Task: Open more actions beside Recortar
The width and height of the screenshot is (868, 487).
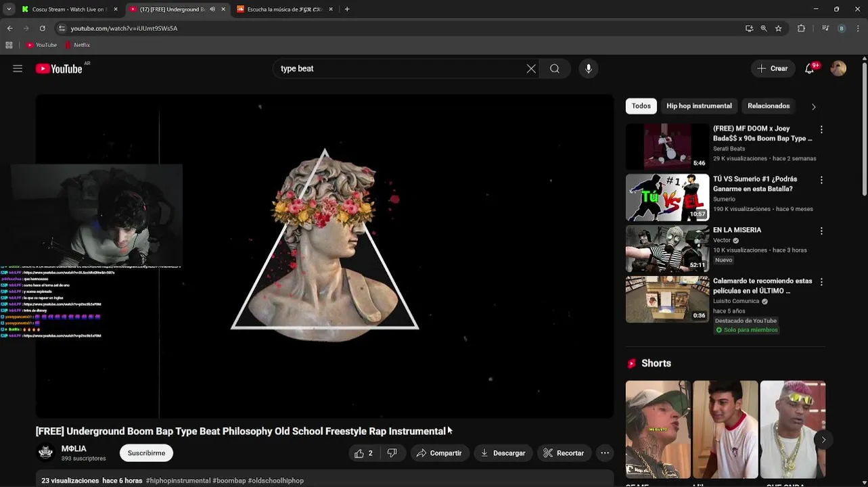Action: 605,453
